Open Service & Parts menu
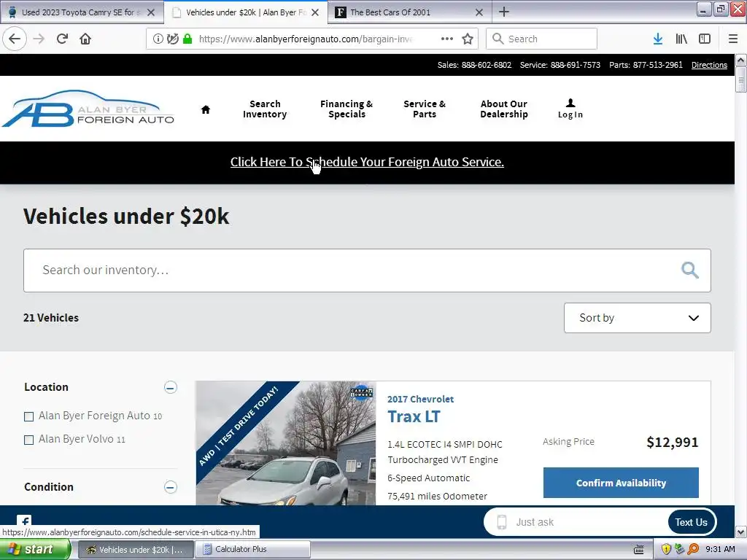The height and width of the screenshot is (560, 747). point(425,109)
